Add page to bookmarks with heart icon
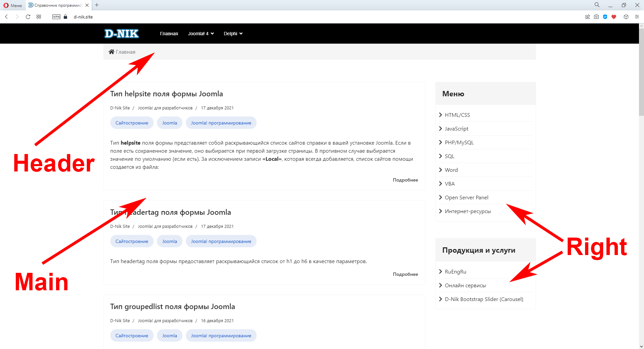This screenshot has width=644, height=349. click(614, 17)
